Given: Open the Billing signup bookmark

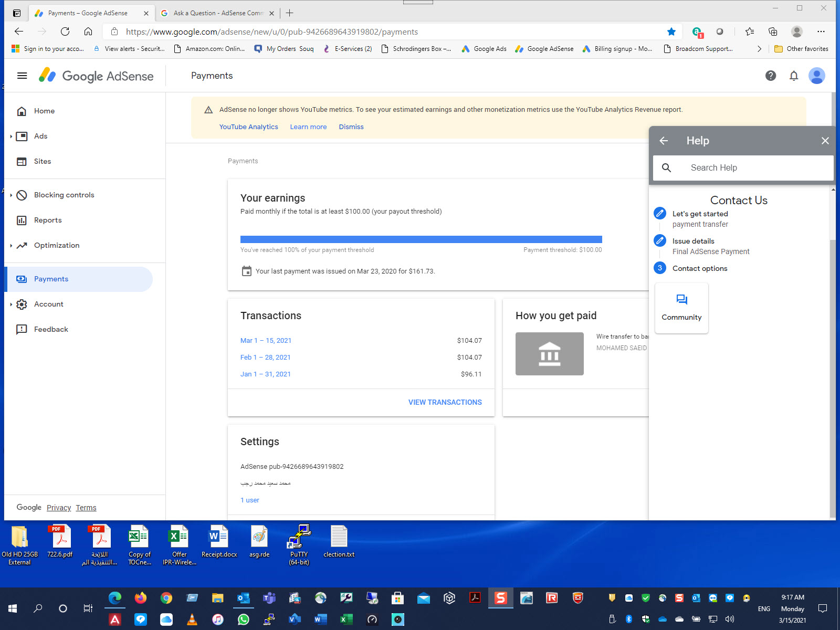Looking at the screenshot, I should (617, 49).
